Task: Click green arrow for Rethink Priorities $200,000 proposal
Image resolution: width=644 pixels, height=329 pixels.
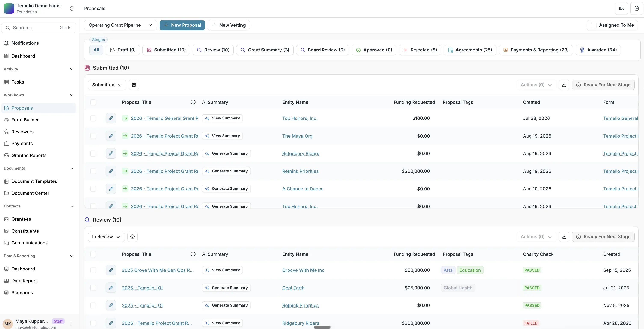Action: click(125, 171)
